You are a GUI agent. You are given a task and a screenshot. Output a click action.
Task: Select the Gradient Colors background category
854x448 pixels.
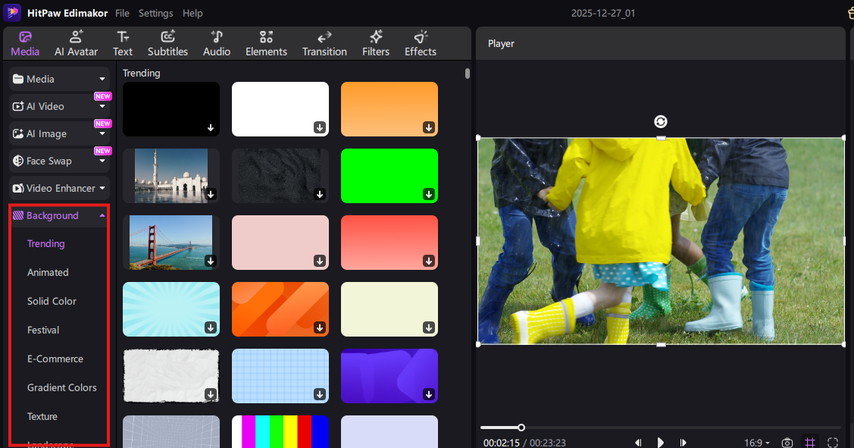(x=62, y=388)
